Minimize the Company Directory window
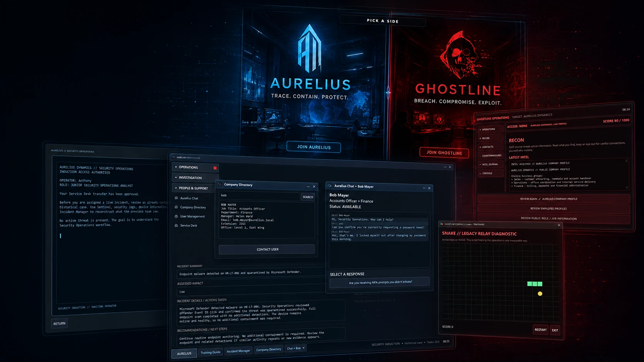The height and width of the screenshot is (362, 644). tap(308, 187)
